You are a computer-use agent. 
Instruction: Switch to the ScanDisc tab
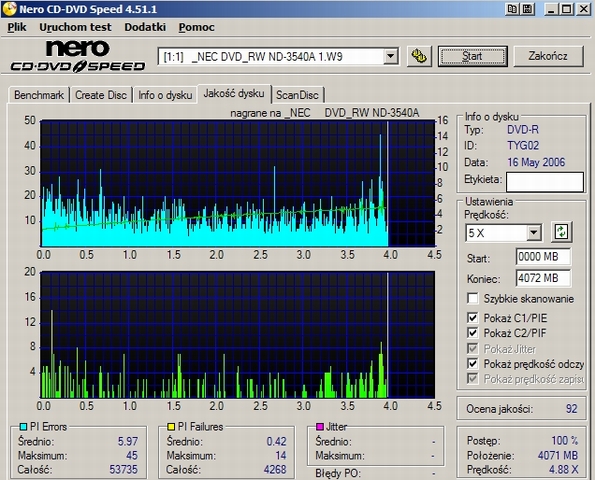pos(297,95)
